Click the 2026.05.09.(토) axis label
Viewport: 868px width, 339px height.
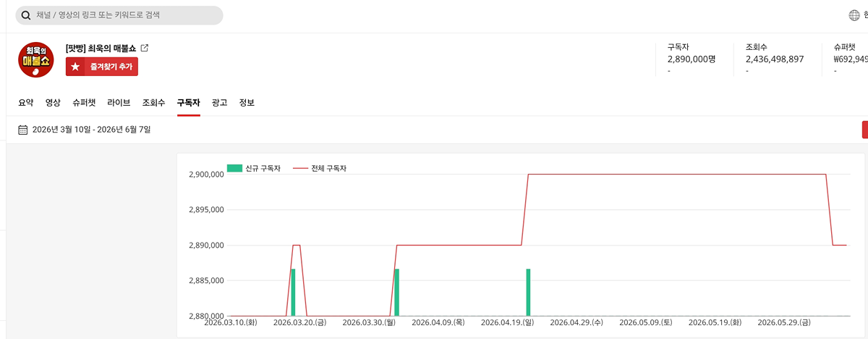pyautogui.click(x=646, y=322)
